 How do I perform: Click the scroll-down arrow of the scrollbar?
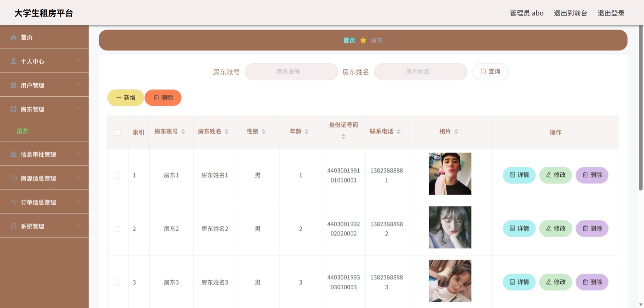pos(641,304)
